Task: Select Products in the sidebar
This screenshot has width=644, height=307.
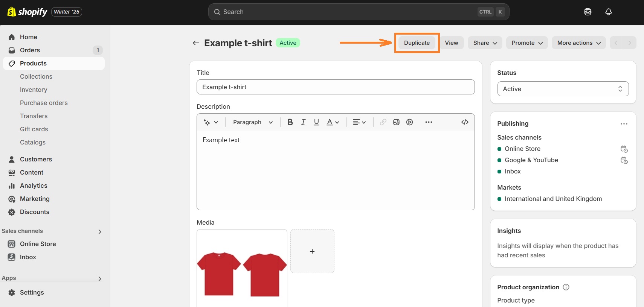Action: [54, 63]
